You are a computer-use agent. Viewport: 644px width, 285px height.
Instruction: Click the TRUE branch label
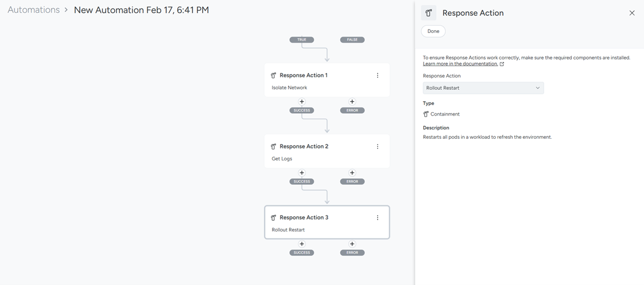302,40
